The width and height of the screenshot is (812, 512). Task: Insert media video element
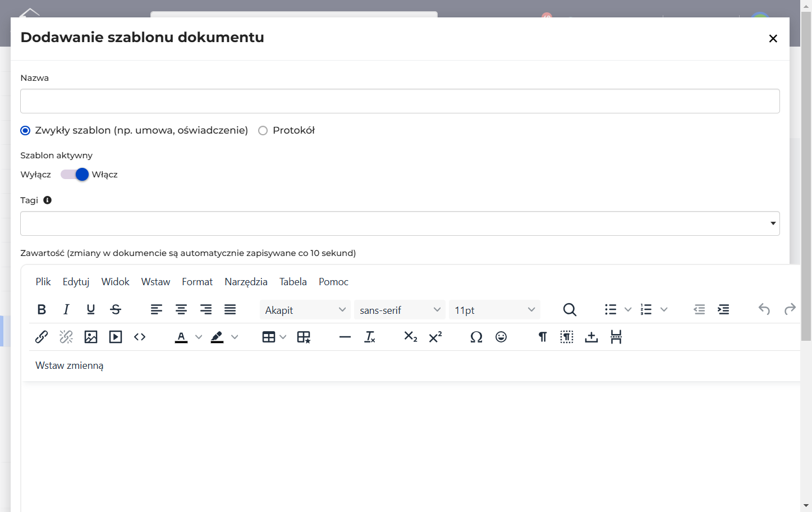coord(116,337)
